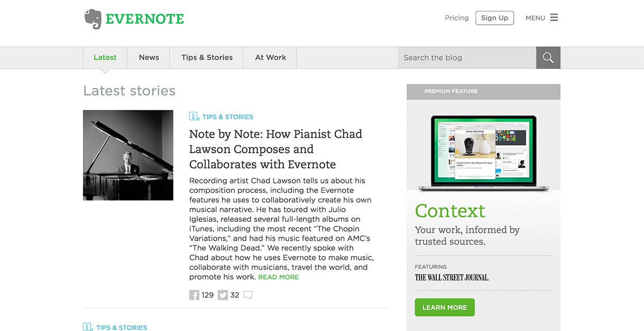Click the Evernote elephant logo icon
The image size is (644, 331).
click(x=93, y=19)
